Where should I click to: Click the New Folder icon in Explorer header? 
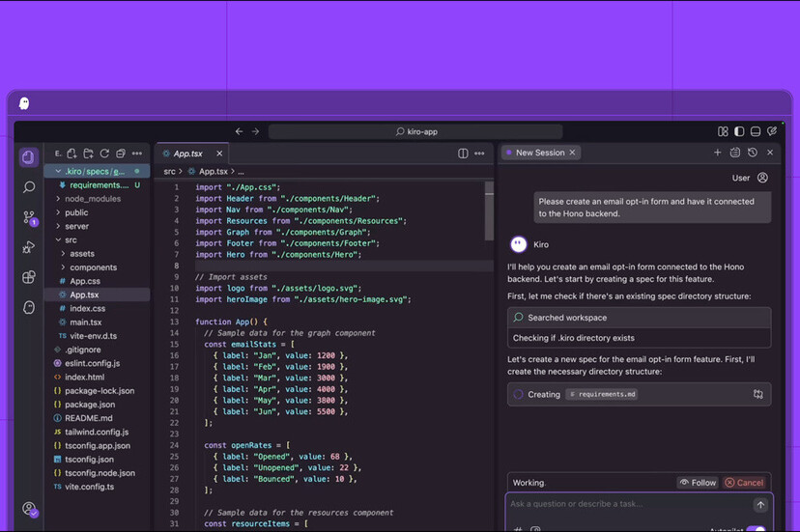[x=88, y=154]
